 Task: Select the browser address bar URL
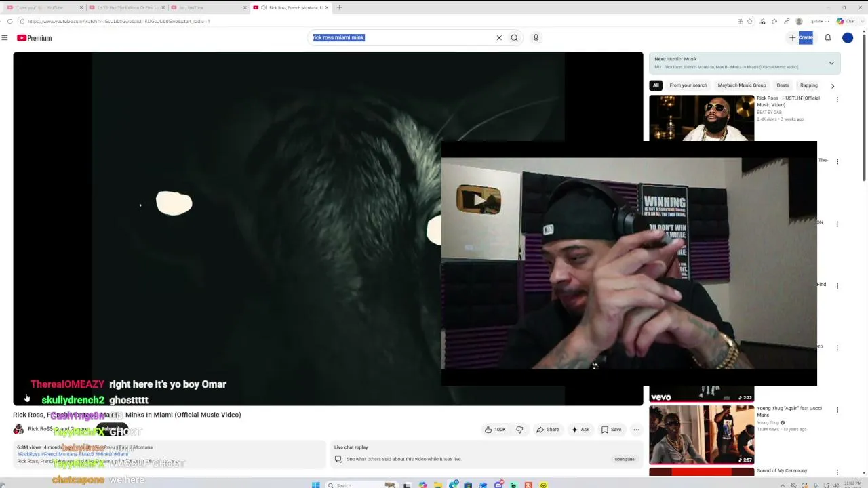click(119, 21)
